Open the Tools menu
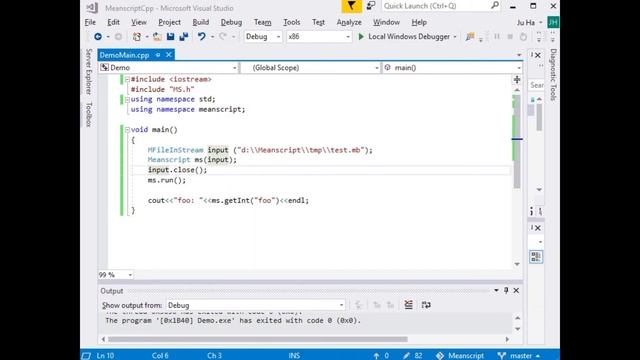 coord(291,22)
